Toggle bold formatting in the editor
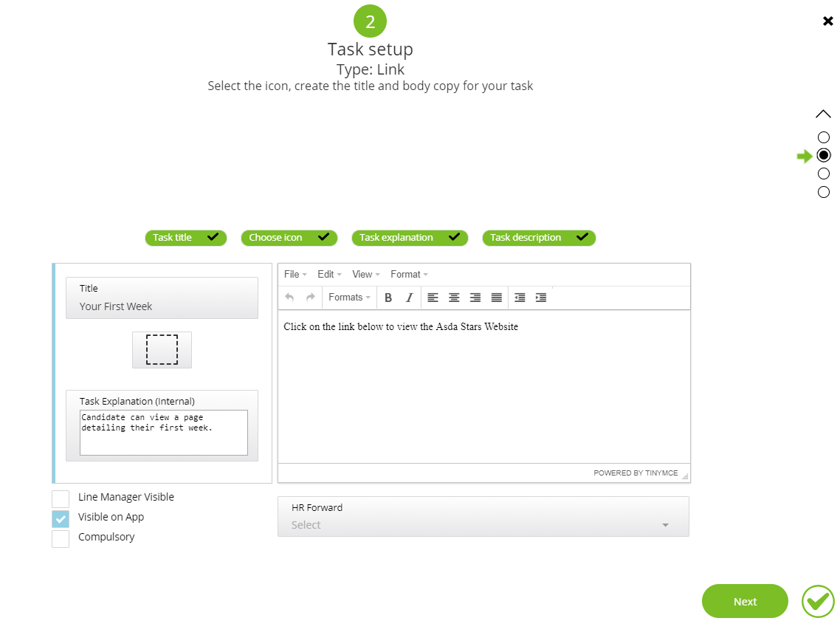The image size is (840, 635). [x=388, y=298]
